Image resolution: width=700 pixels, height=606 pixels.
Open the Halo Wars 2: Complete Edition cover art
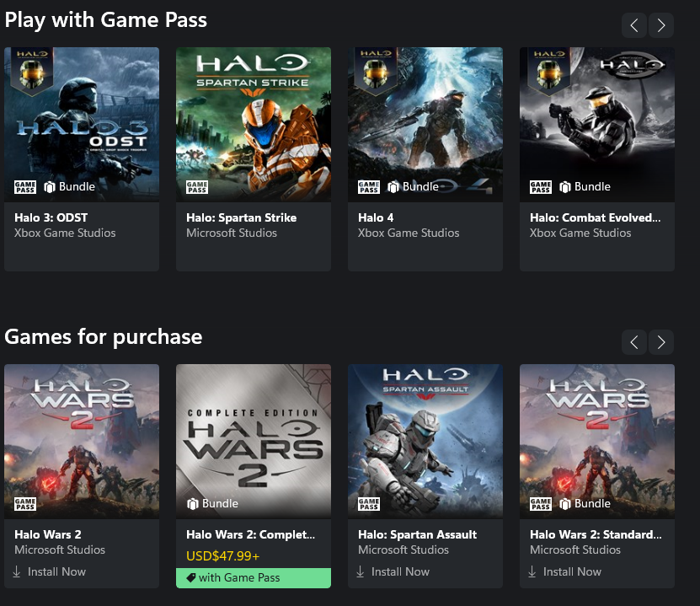pos(254,442)
